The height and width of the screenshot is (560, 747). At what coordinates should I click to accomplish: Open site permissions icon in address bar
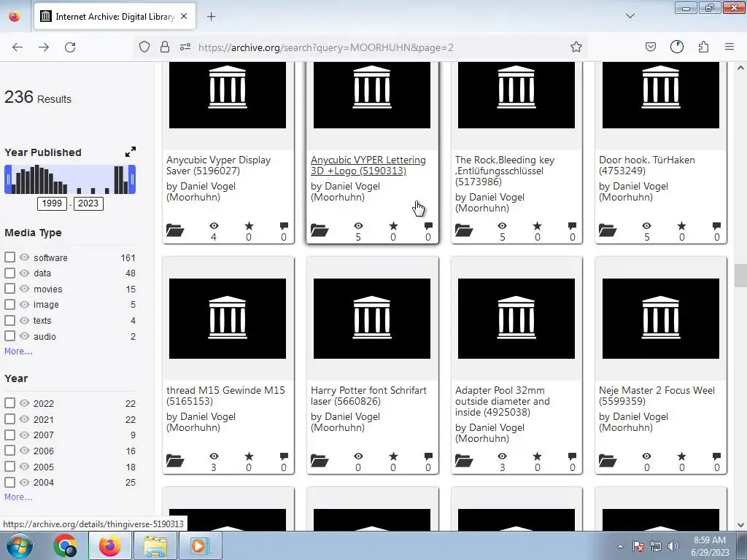click(x=185, y=47)
